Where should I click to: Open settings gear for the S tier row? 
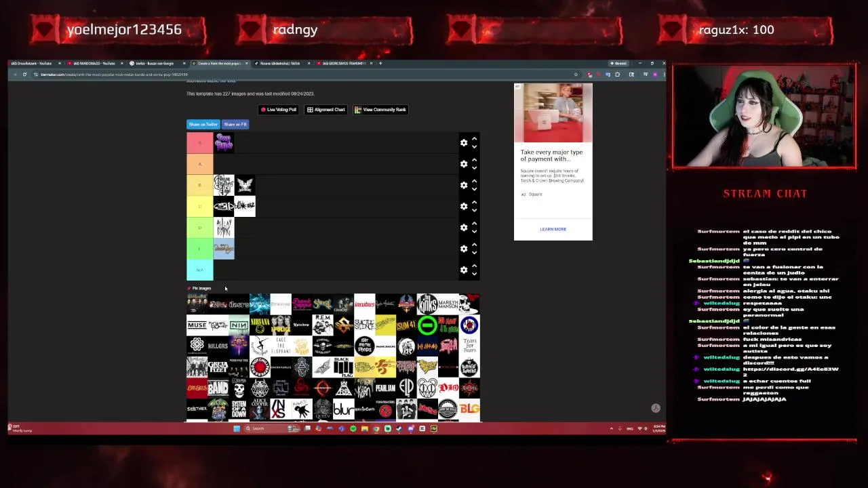point(464,143)
